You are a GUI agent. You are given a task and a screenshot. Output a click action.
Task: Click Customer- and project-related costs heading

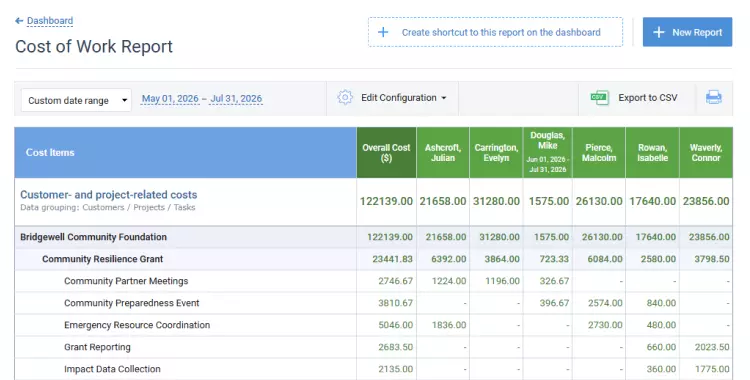tap(109, 195)
